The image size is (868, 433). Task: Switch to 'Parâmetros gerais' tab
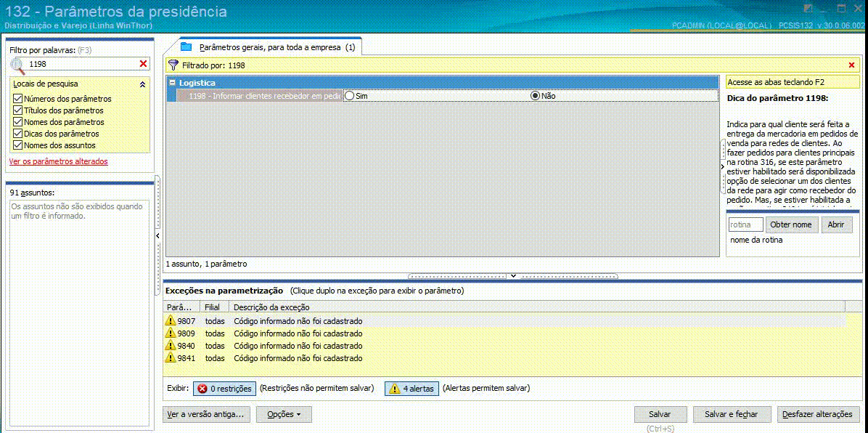pyautogui.click(x=271, y=47)
